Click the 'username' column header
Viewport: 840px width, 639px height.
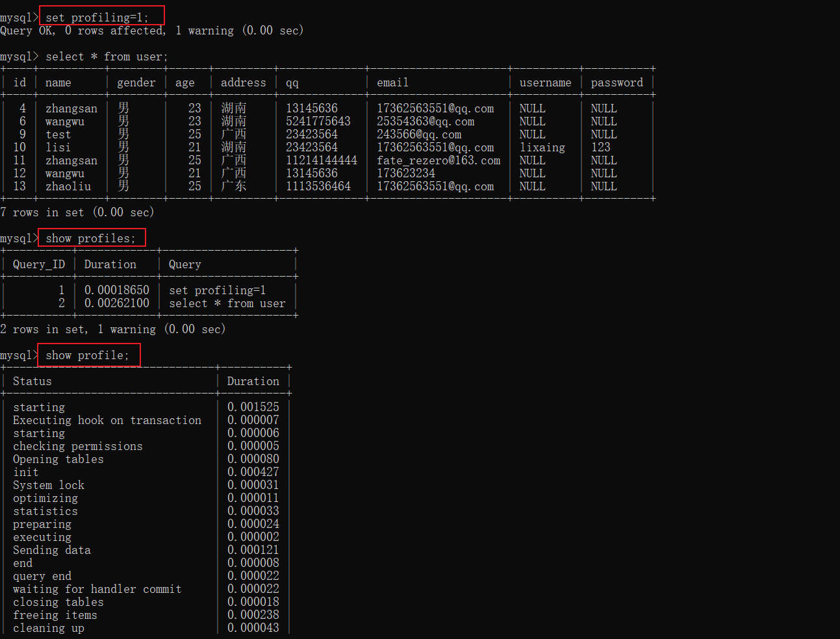(545, 82)
